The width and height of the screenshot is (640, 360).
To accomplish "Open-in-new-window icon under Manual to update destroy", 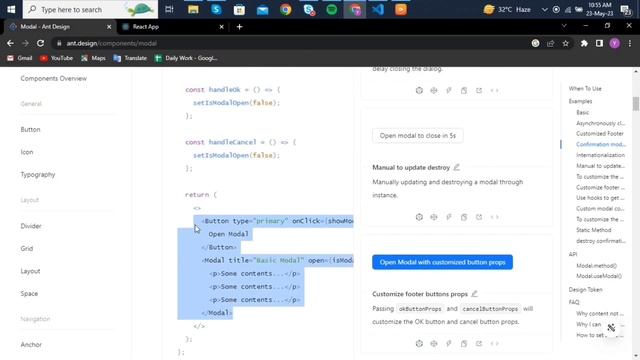I will pyautogui.click(x=479, y=217).
